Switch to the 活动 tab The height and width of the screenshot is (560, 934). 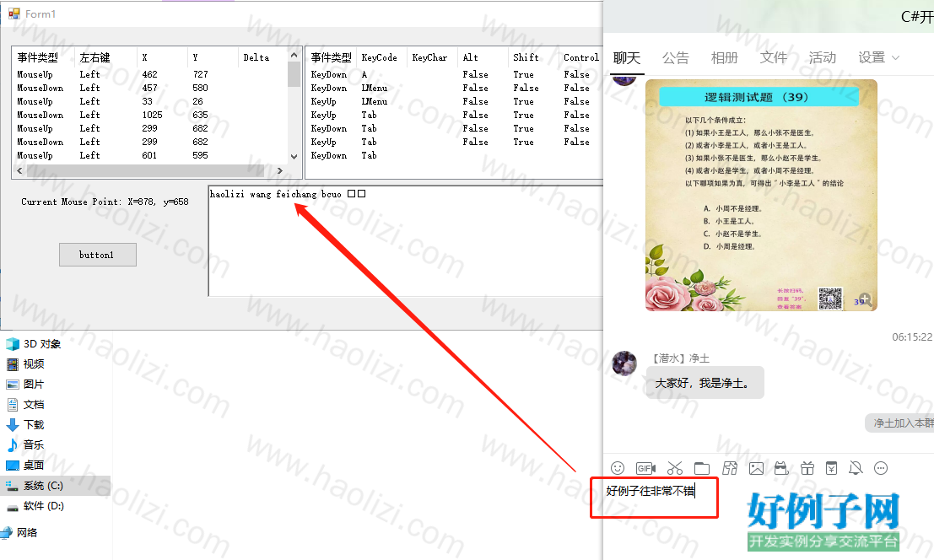pyautogui.click(x=822, y=57)
